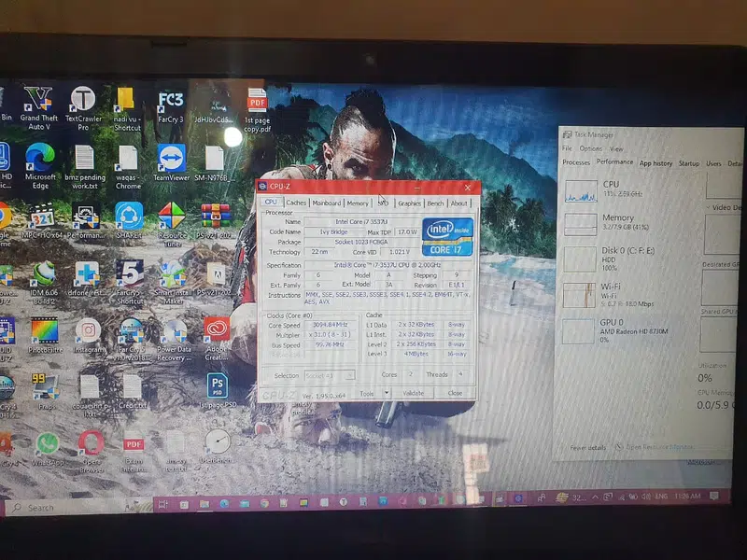This screenshot has width=747, height=560.
Task: Open the Fraps desktop shortcut
Action: [45, 386]
